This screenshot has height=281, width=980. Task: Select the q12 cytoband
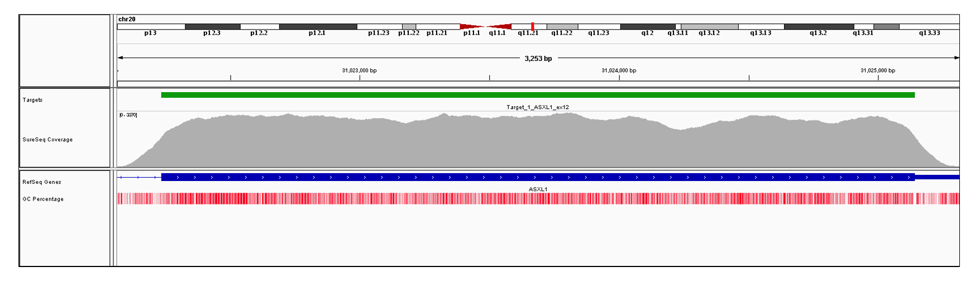point(648,27)
